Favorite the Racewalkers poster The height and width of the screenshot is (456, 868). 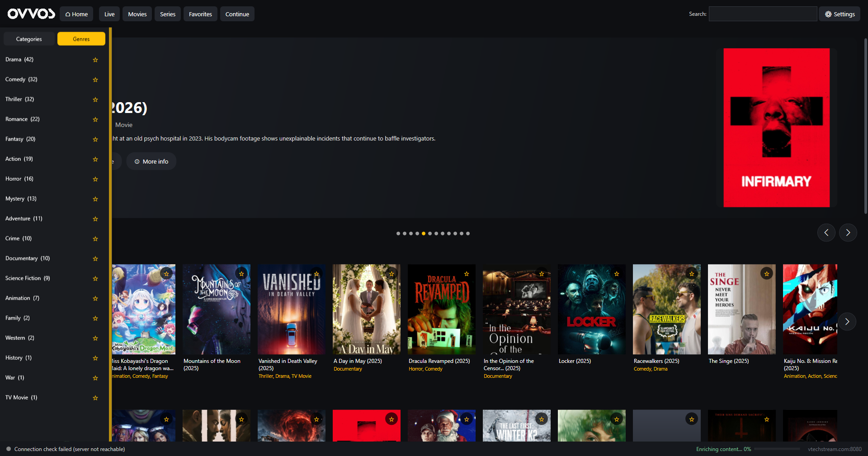coord(692,273)
